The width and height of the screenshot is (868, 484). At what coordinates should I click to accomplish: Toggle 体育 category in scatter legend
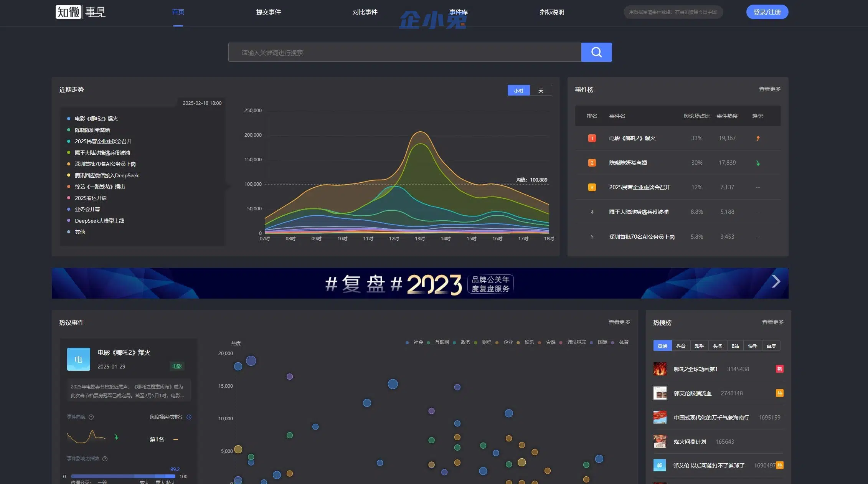pos(620,342)
